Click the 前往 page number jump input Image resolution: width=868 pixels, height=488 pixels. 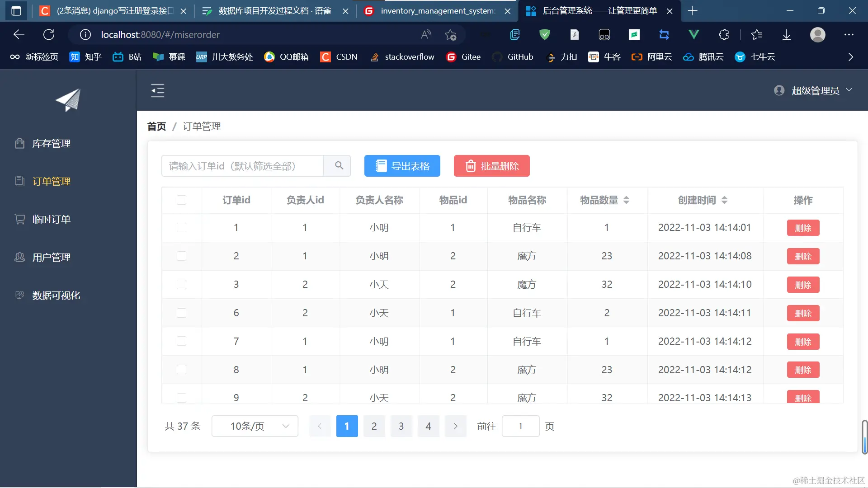pyautogui.click(x=521, y=426)
